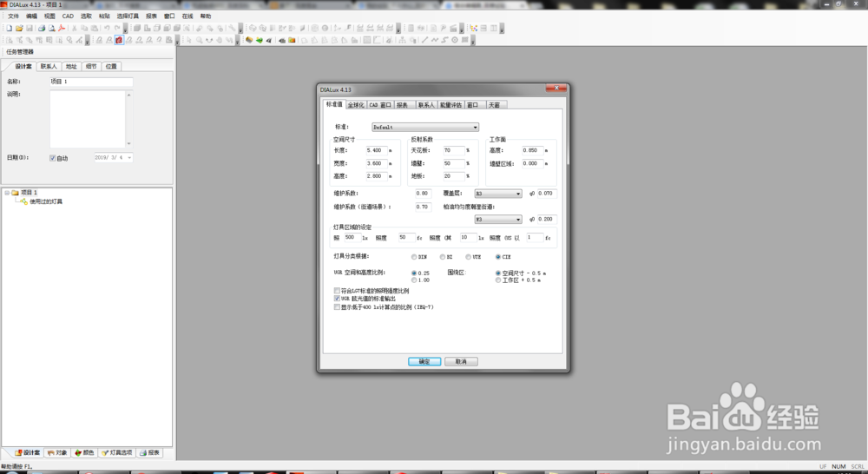
Task: Enable the 显示低于400 lx checkbox
Action: (337, 306)
